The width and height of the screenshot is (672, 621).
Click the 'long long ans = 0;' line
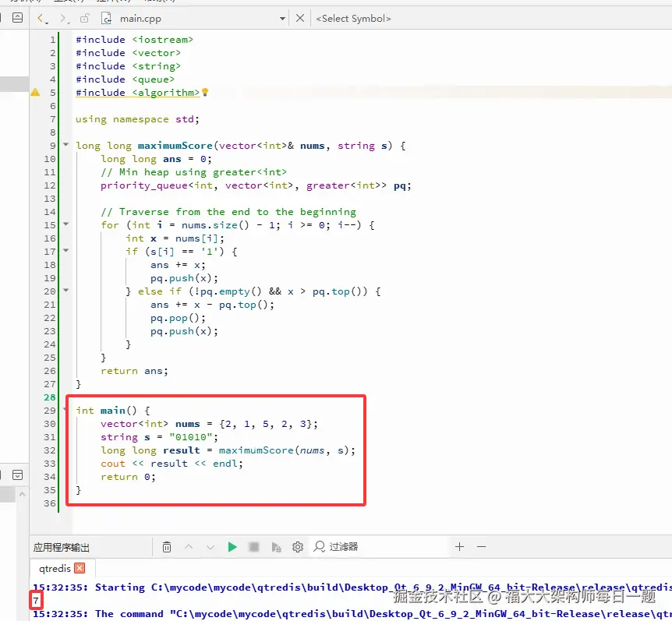pos(156,159)
